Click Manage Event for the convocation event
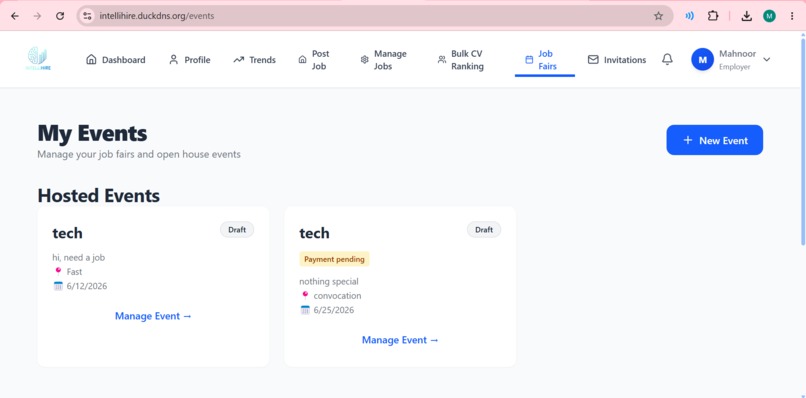806x398 pixels. point(400,340)
